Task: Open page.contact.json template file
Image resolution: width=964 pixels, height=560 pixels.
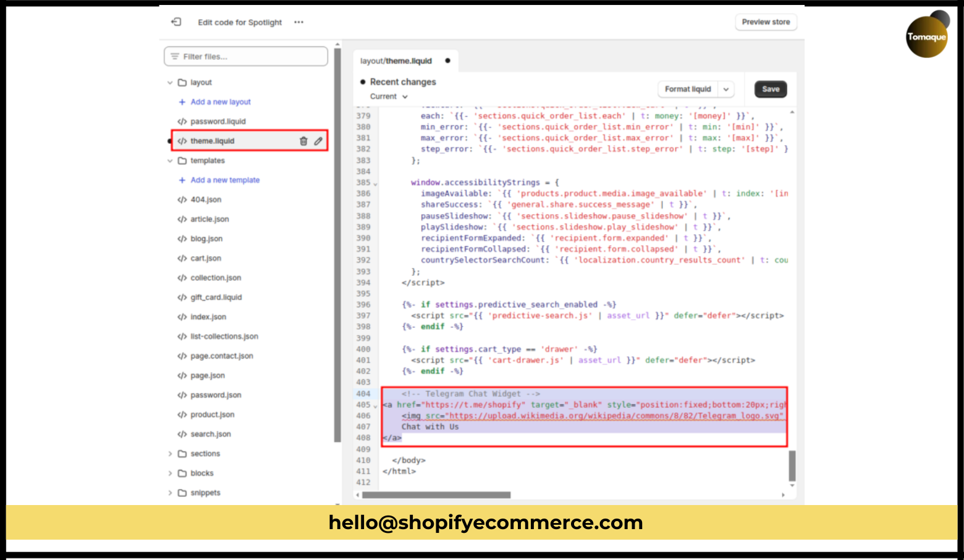Action: (222, 356)
